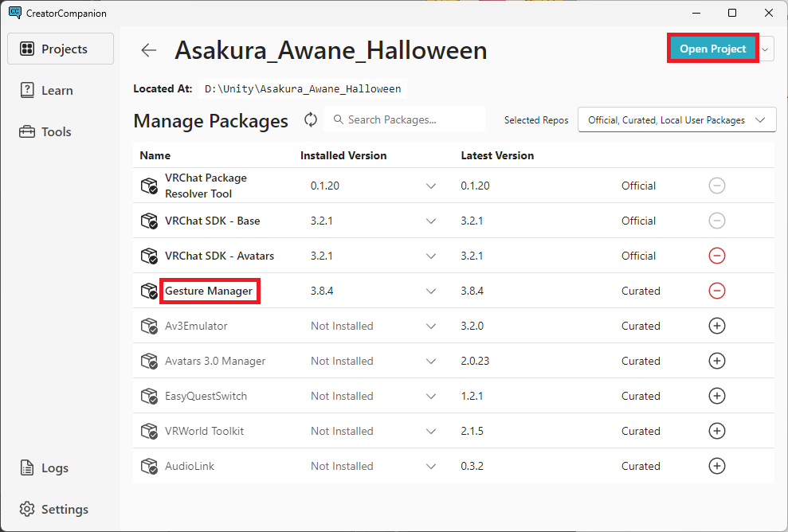Expand AudioLink version selector

pos(431,466)
